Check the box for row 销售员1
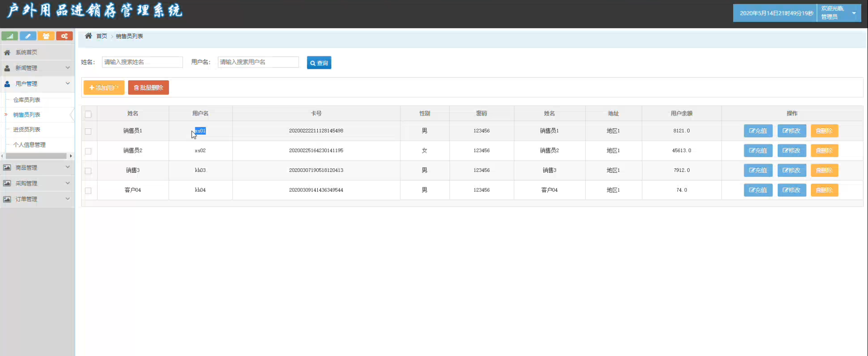 click(88, 132)
